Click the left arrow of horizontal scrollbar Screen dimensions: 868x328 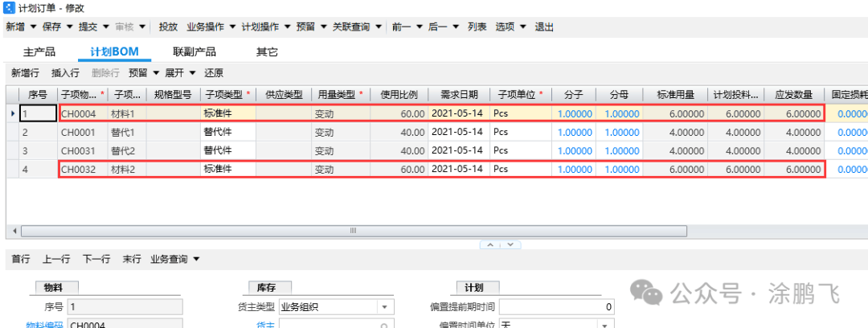tap(14, 232)
